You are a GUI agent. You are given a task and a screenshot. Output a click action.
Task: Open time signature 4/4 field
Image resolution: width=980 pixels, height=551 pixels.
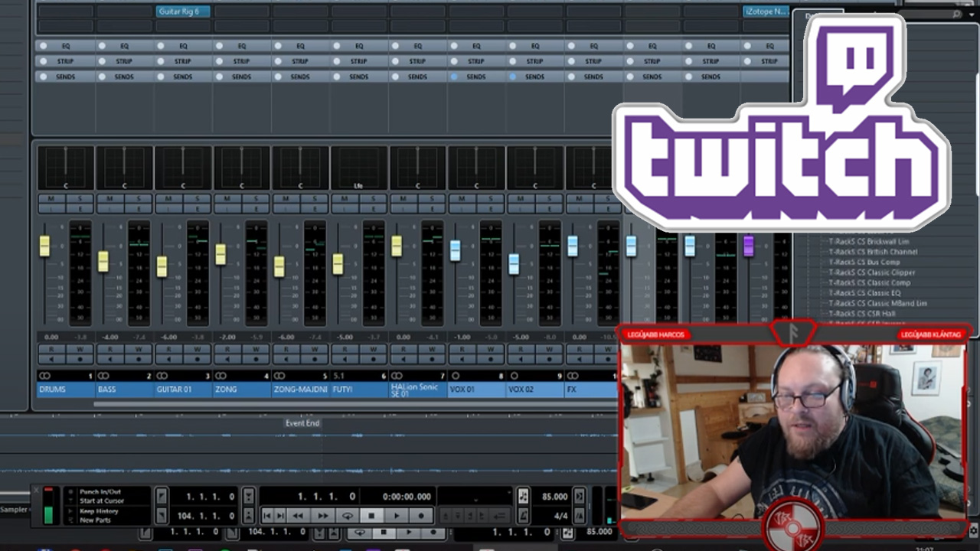pyautogui.click(x=560, y=517)
